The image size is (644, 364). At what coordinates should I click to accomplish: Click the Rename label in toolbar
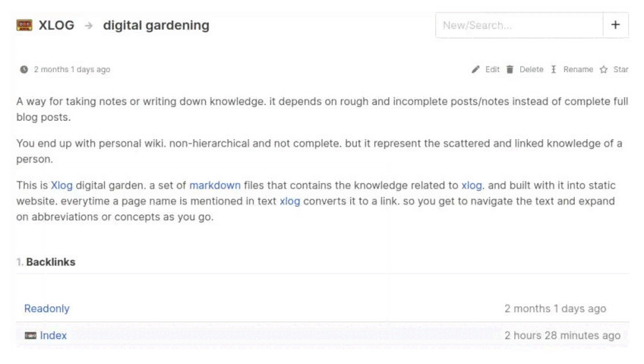coord(578,69)
